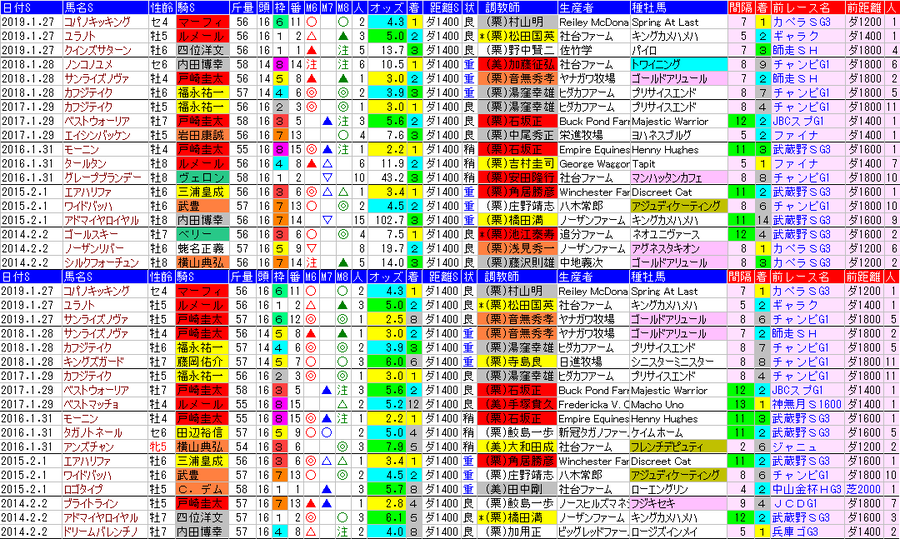Select horse ブライトライン
This screenshot has height=539, width=900.
click(92, 503)
